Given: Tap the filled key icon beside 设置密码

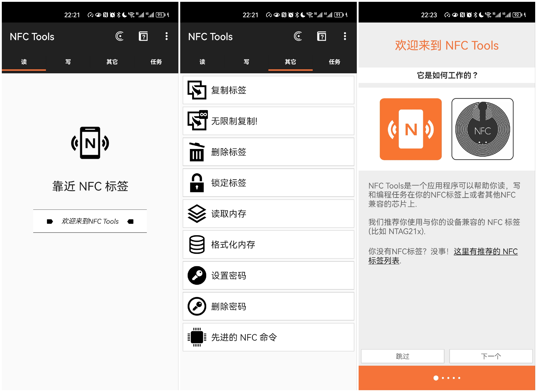Looking at the screenshot, I should click(x=197, y=275).
